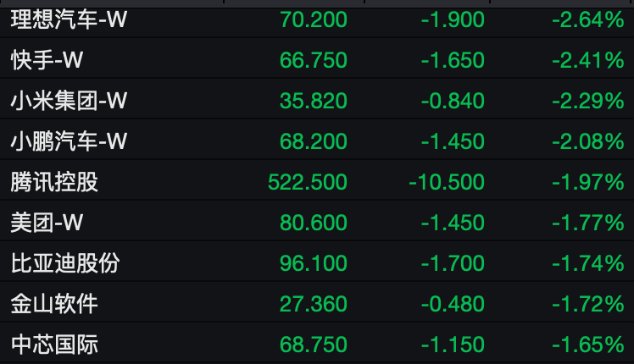The width and height of the screenshot is (634, 364).
Task: Select the 35.820 price of 小米集团-W
Action: [314, 101]
